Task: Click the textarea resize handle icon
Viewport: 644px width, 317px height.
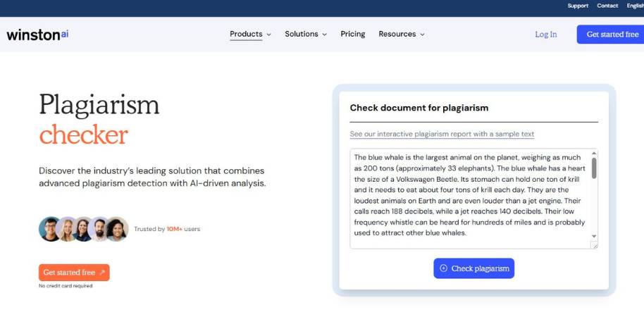Action: tap(594, 244)
